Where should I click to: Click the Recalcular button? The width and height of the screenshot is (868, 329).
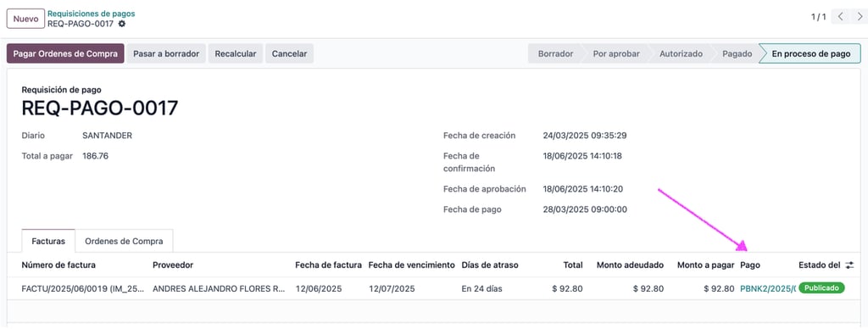(x=236, y=53)
